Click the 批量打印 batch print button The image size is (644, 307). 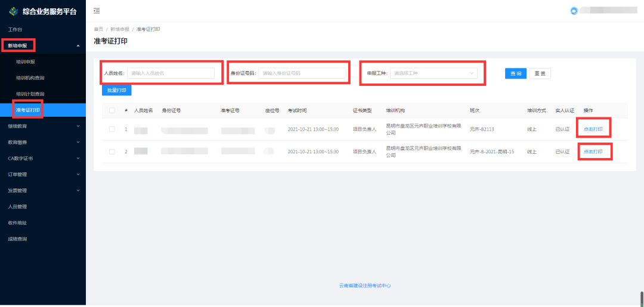116,90
